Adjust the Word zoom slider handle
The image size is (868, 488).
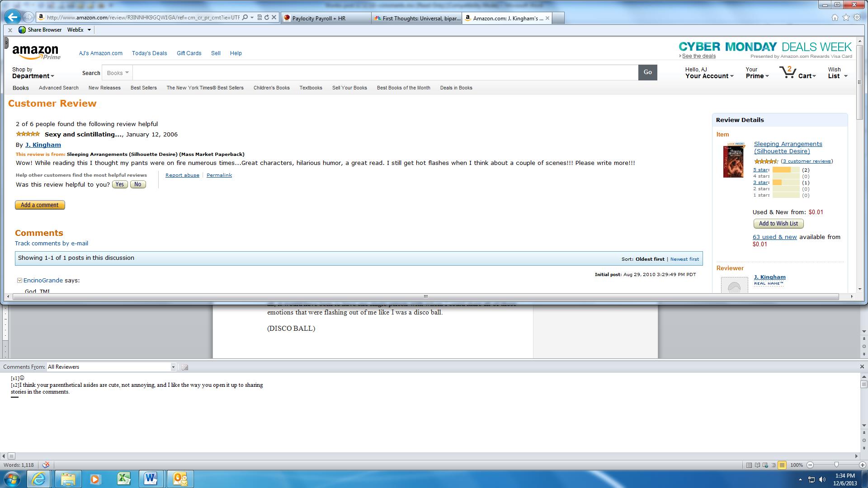click(x=836, y=465)
